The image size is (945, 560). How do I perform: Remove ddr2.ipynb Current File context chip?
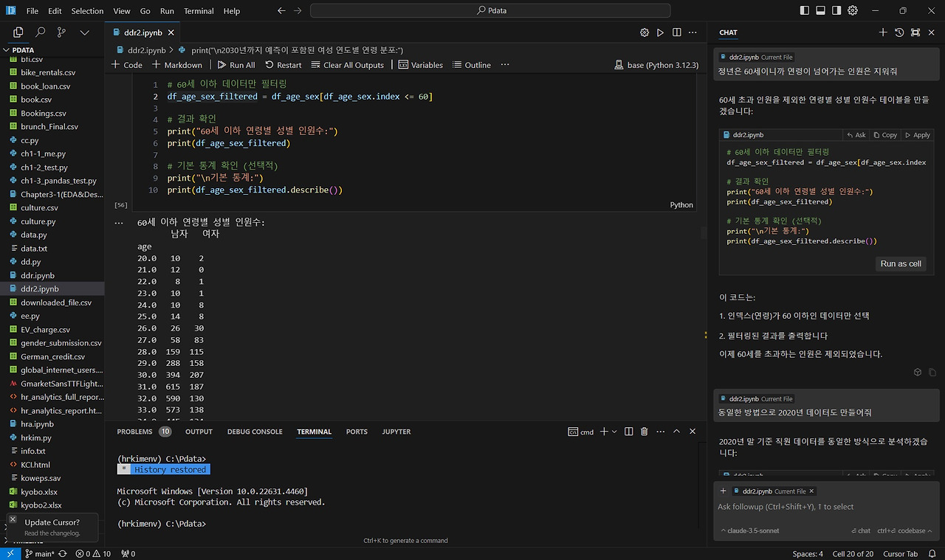[x=811, y=491]
